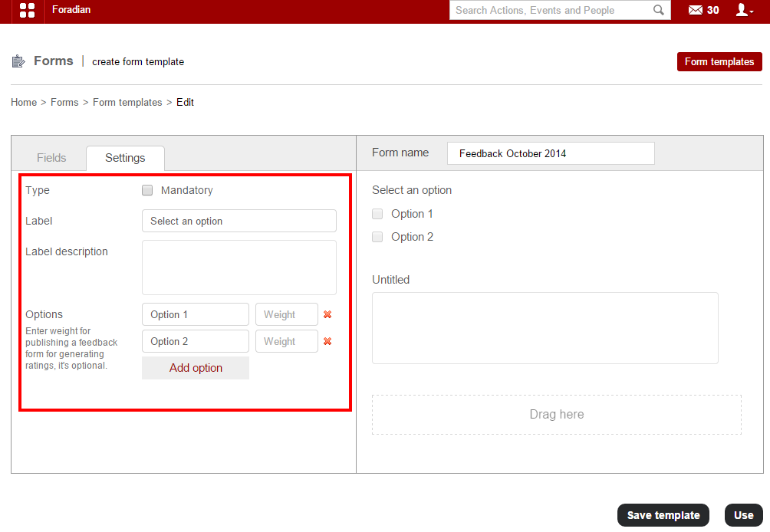The height and width of the screenshot is (532, 770).
Task: Go to Home breadcrumb link
Action: [x=24, y=102]
